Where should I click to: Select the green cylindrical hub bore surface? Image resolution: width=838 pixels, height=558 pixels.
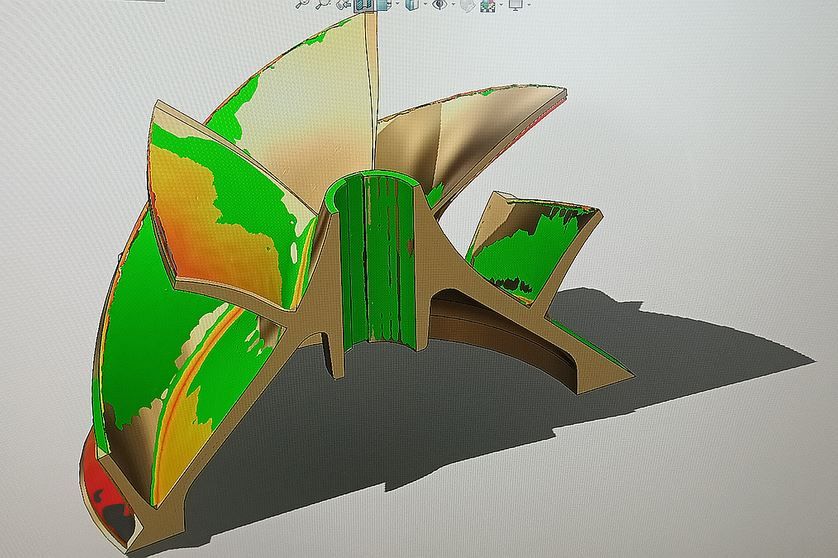click(x=377, y=262)
